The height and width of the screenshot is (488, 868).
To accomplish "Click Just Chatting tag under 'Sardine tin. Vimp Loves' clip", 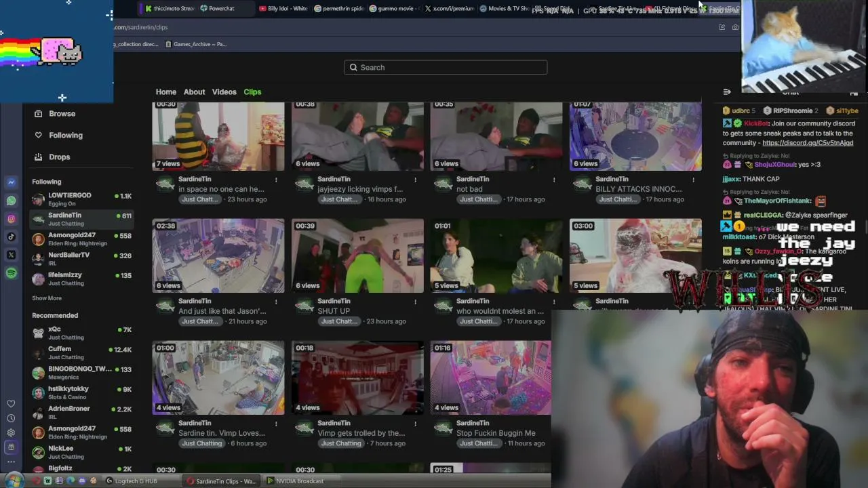I will pos(202,443).
